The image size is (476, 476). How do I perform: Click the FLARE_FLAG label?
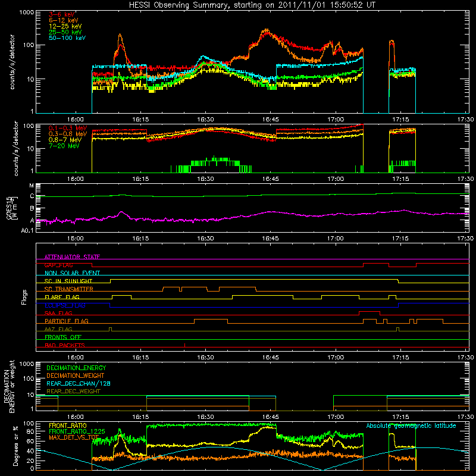pyautogui.click(x=62, y=297)
